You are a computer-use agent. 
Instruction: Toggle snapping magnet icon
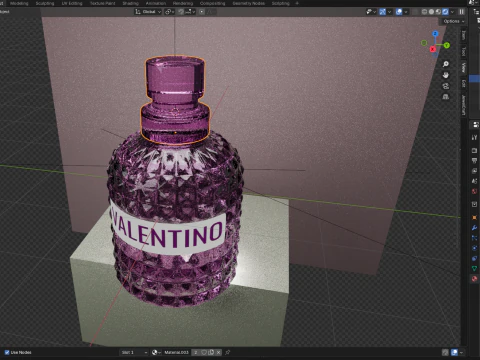tap(180, 12)
